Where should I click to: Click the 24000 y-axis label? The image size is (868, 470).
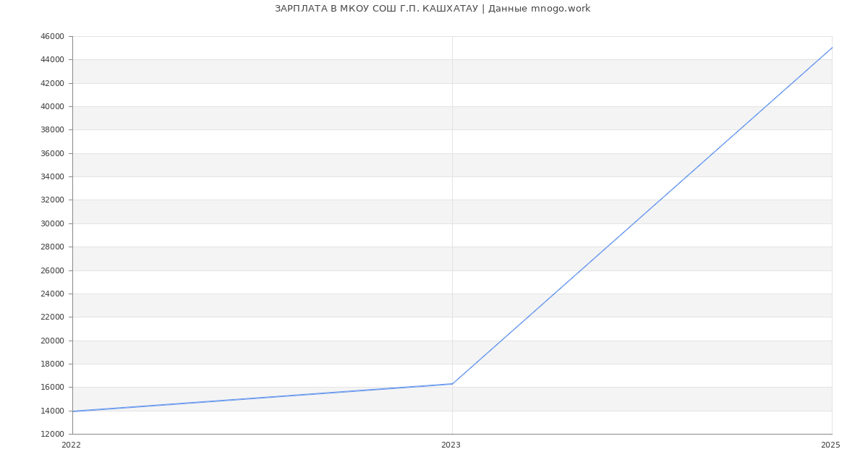tap(52, 294)
